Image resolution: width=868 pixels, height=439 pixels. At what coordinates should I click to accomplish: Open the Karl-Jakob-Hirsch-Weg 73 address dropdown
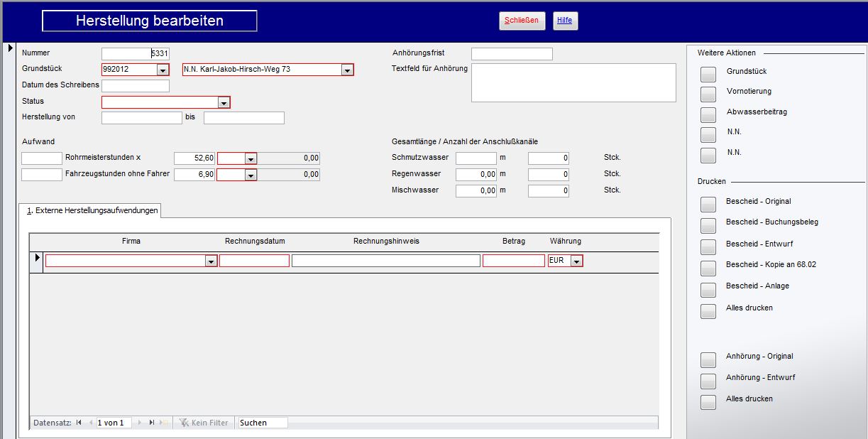click(348, 70)
